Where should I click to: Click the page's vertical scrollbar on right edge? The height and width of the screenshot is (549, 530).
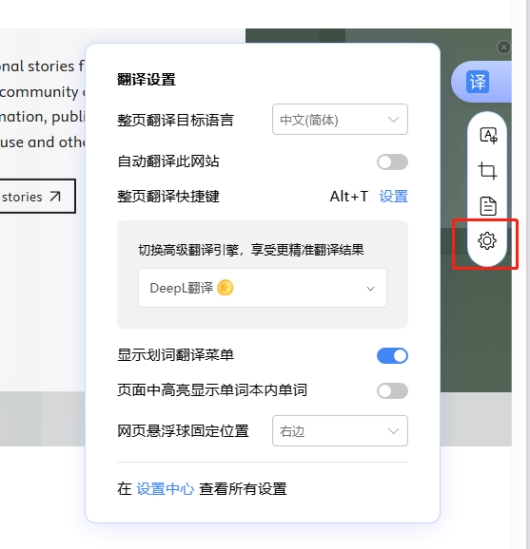528,274
